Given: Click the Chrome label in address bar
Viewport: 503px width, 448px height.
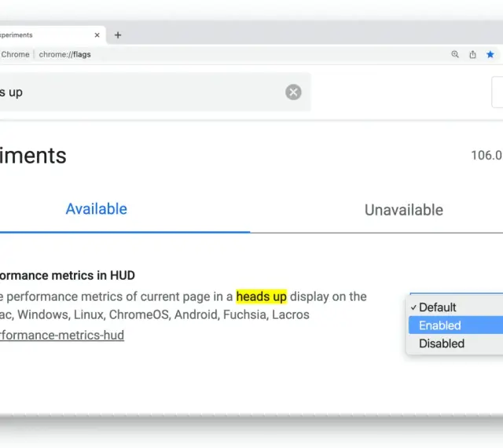Looking at the screenshot, I should (x=15, y=54).
